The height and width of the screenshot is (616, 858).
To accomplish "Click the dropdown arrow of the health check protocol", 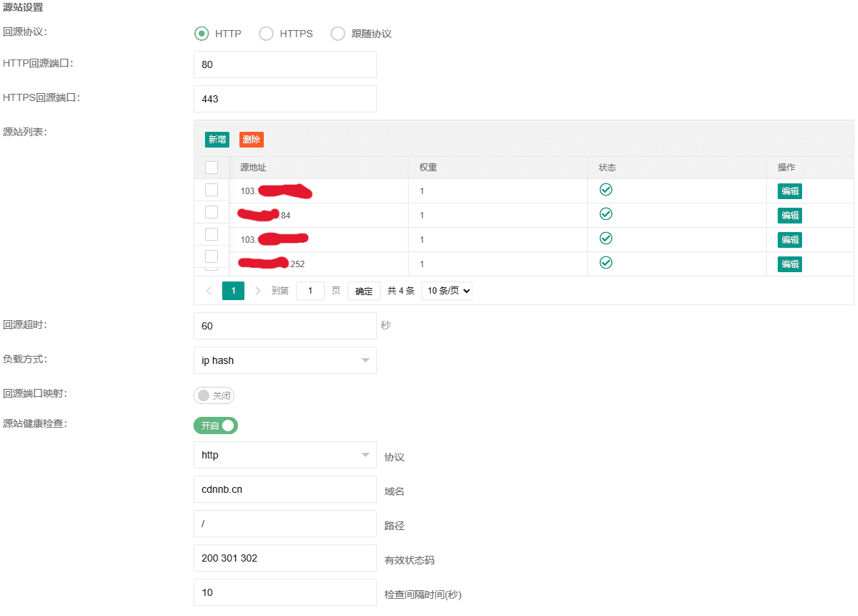I will coord(367,455).
